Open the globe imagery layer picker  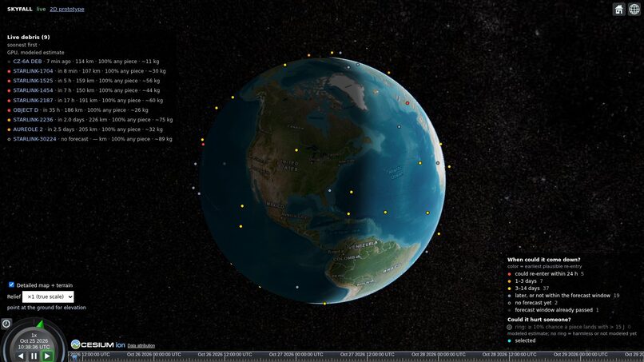click(x=634, y=9)
